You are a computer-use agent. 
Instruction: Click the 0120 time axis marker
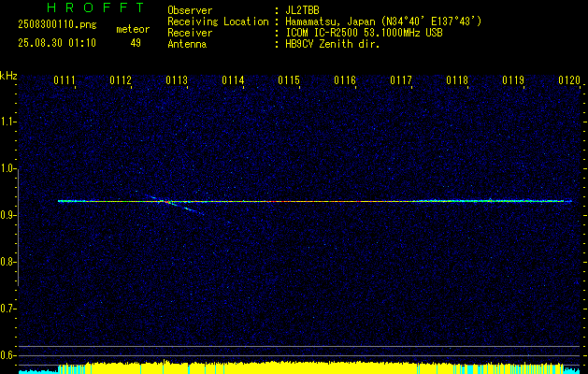tap(569, 80)
